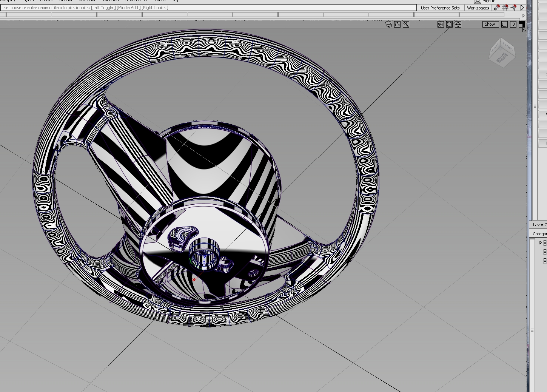Click the camera perspective icon in viewport header
Screen dimensions: 547x392
pyautogui.click(x=388, y=24)
